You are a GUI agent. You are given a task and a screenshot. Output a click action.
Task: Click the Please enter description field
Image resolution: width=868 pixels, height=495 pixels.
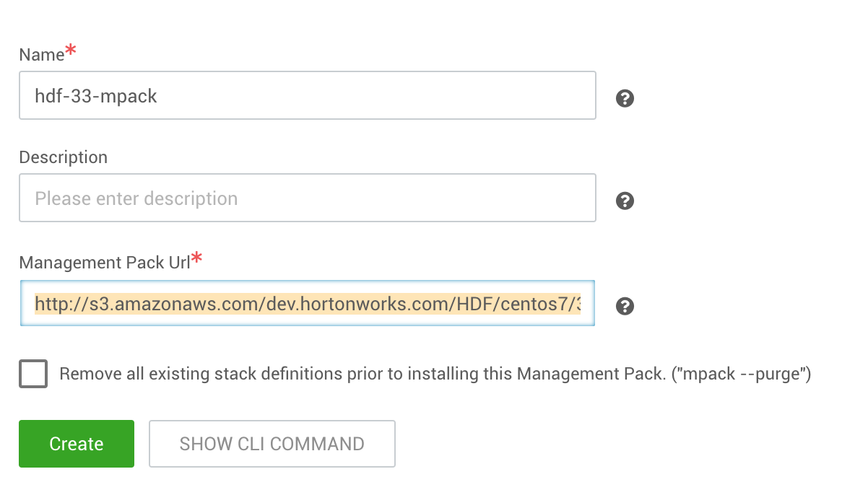pos(307,198)
